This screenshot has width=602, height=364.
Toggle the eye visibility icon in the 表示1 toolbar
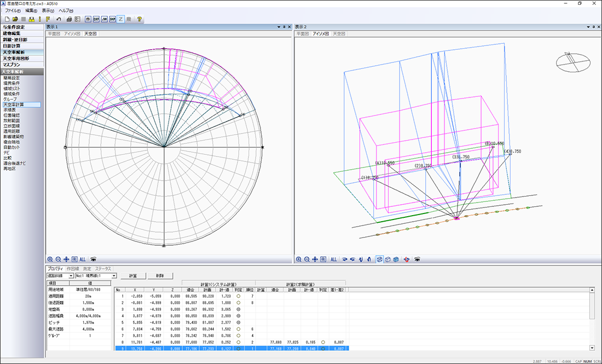pos(93,259)
